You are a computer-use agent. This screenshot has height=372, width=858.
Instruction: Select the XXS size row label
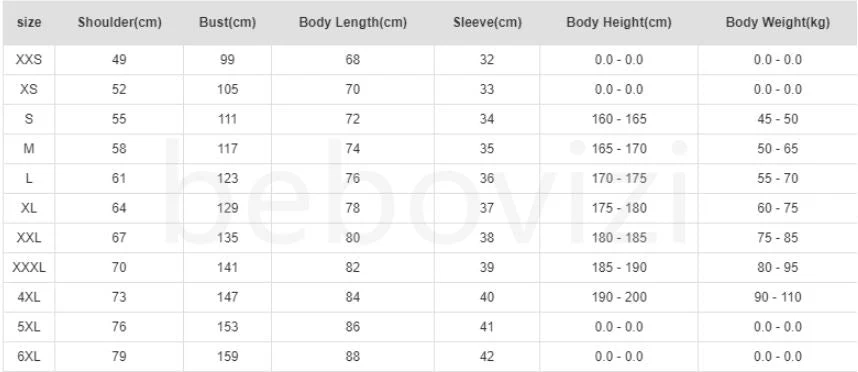pyautogui.click(x=29, y=60)
